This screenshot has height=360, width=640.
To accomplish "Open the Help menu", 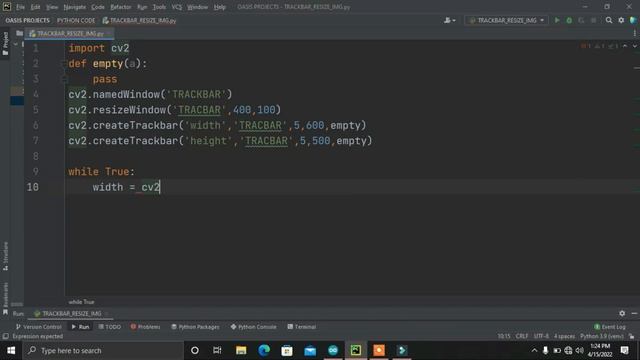I will [220, 7].
